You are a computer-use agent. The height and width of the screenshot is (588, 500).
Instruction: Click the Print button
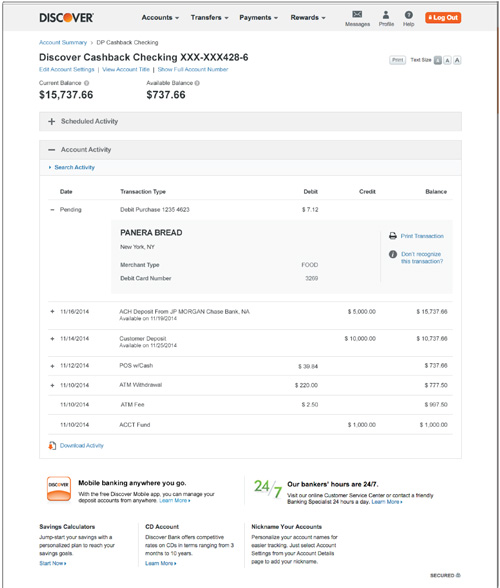click(398, 60)
